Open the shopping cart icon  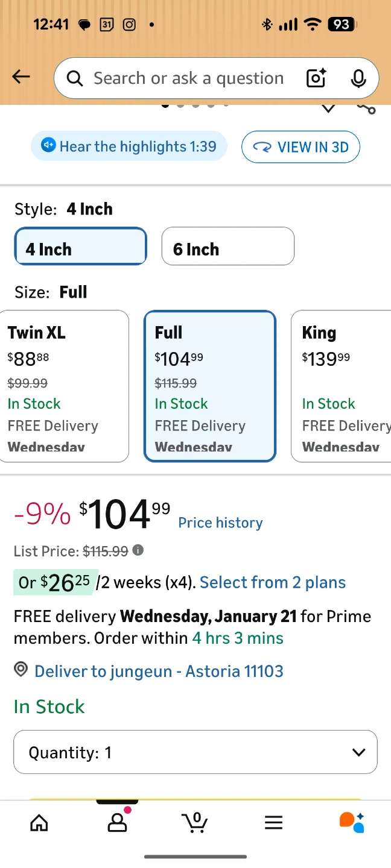tap(195, 823)
